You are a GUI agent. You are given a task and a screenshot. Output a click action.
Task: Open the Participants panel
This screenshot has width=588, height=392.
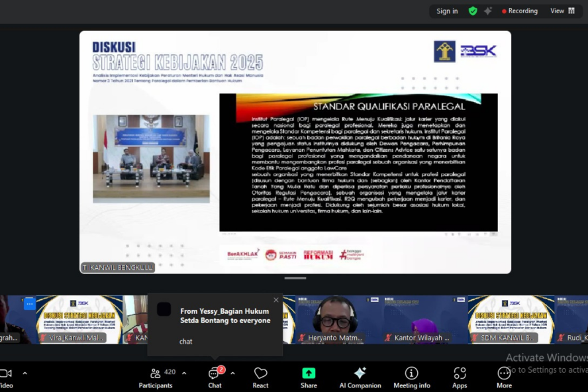point(156,377)
